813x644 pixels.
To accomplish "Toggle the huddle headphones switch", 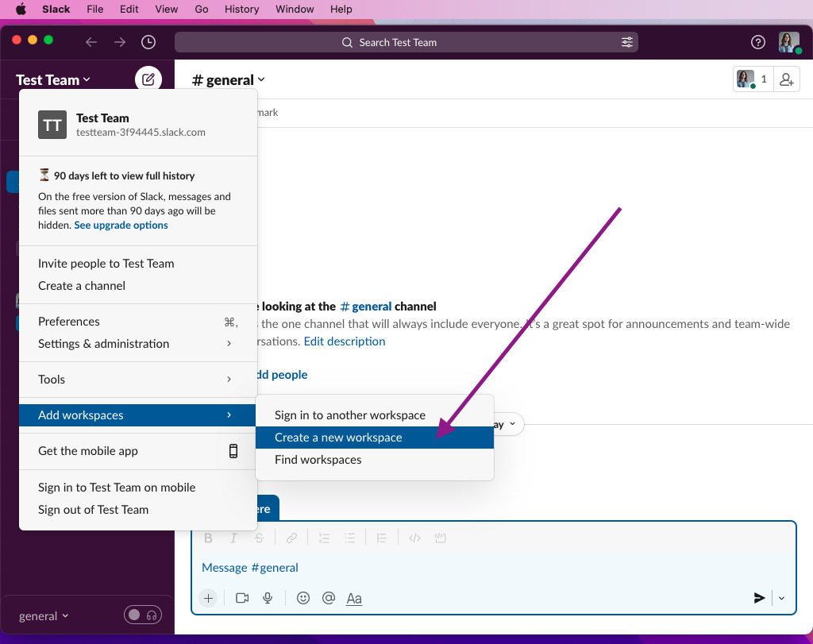I will point(143,615).
